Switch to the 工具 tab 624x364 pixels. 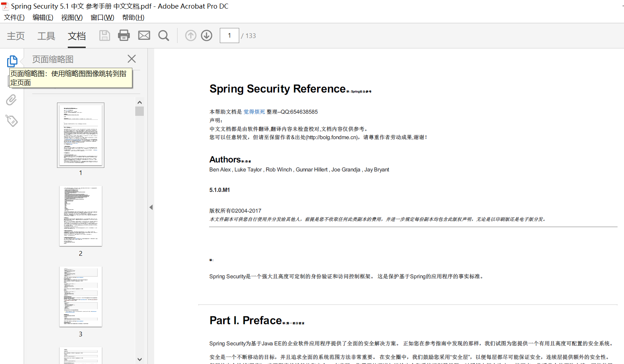click(x=46, y=36)
